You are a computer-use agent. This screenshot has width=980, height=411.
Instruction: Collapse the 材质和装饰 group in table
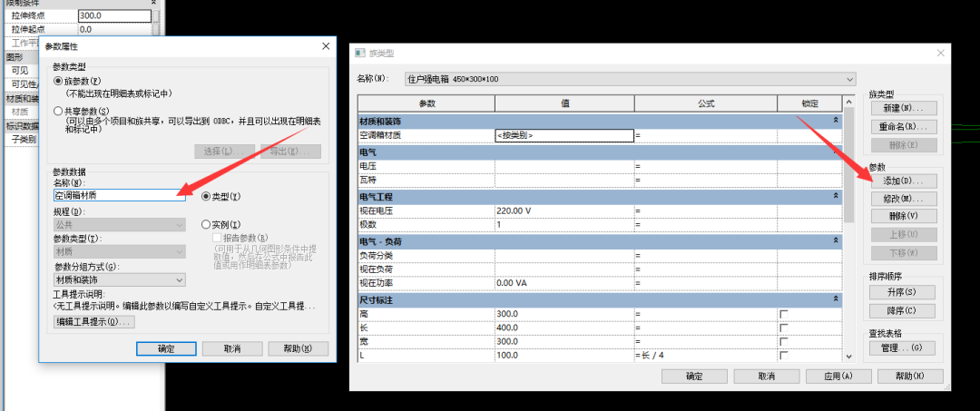click(837, 119)
